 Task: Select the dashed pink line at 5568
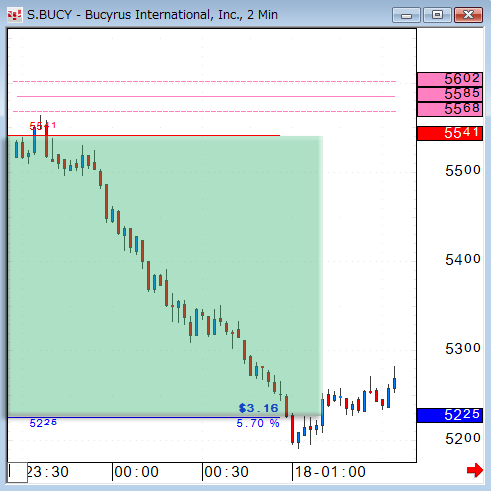[205, 111]
